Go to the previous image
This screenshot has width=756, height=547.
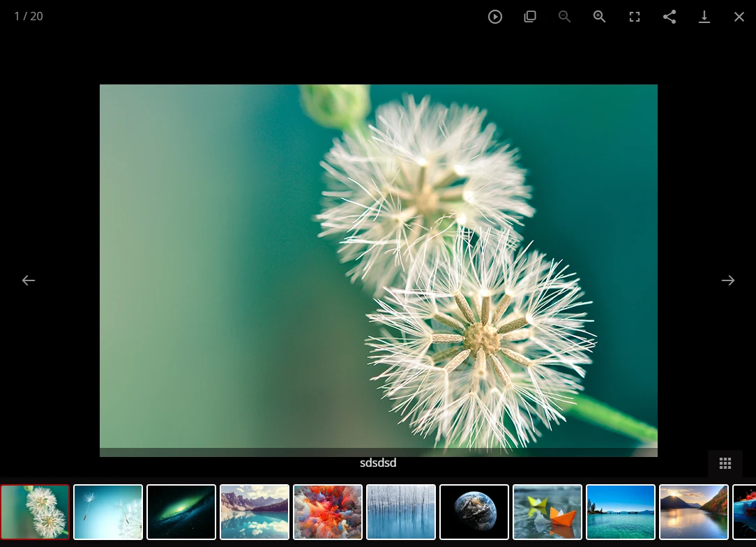(x=29, y=280)
